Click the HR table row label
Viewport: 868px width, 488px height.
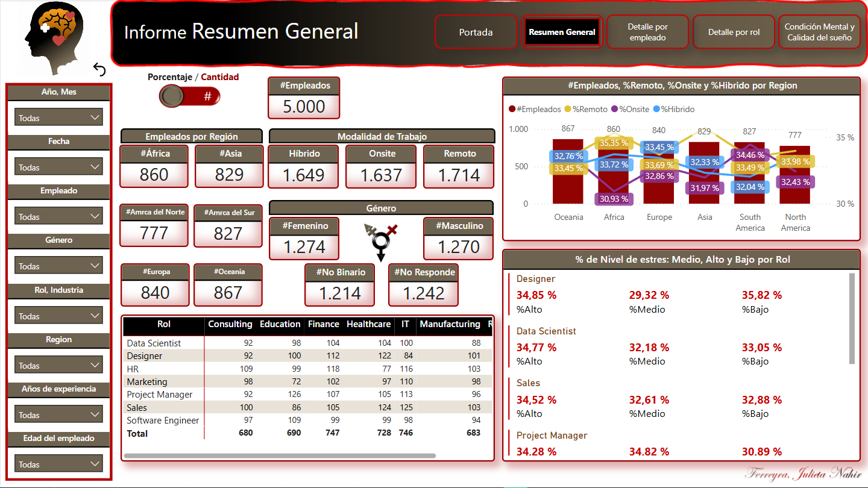tap(133, 369)
